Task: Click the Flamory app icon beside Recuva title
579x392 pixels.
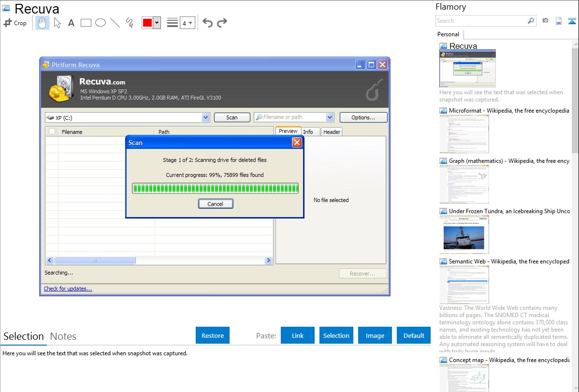Action: [6, 9]
